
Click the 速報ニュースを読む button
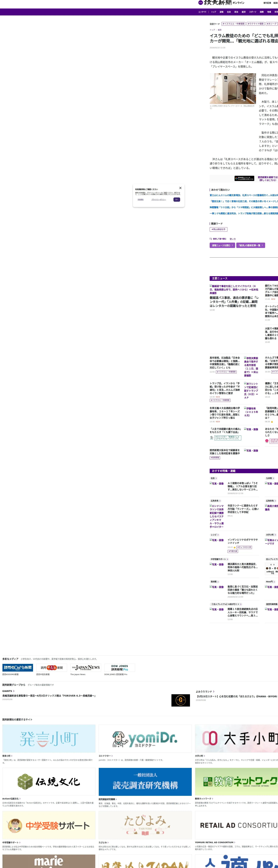coord(222,245)
